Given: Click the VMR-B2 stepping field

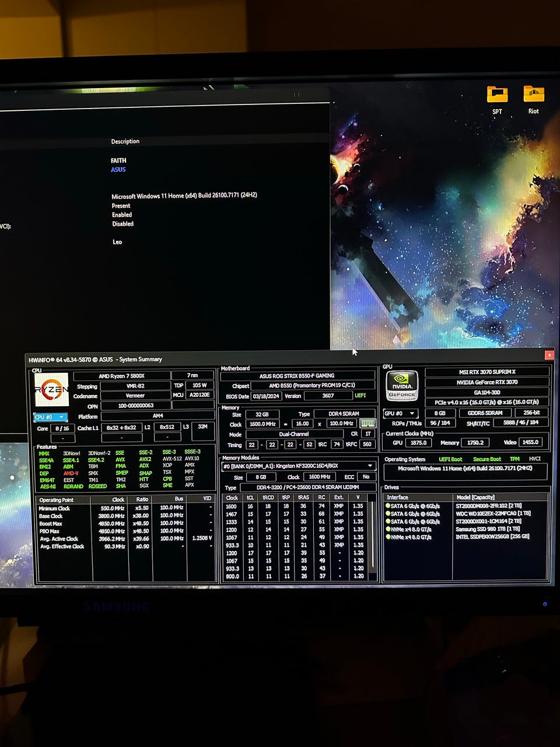Looking at the screenshot, I should point(135,386).
